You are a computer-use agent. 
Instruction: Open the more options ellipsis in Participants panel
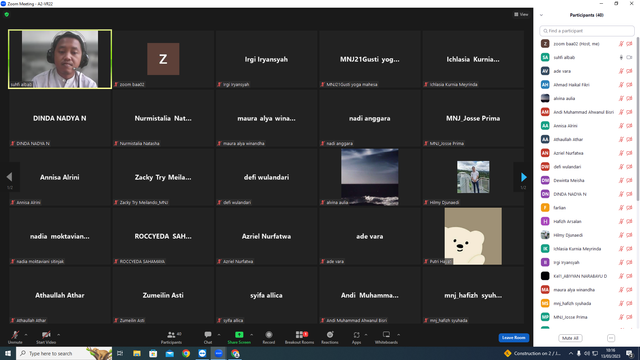pos(611,338)
